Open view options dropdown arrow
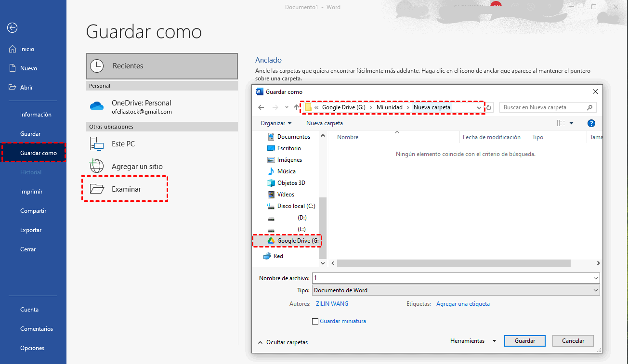The image size is (628, 364). pos(572,123)
